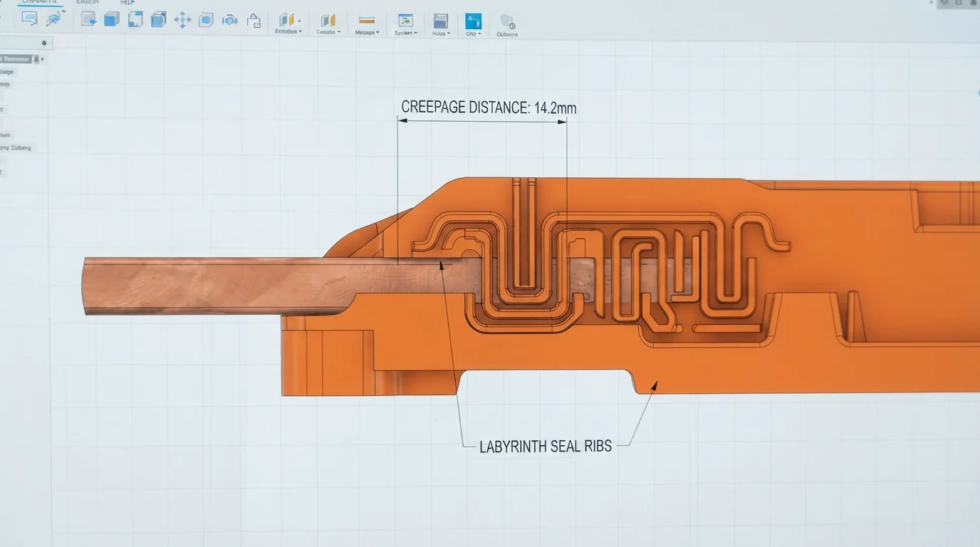Select the four-arrow move tool icon

tap(182, 19)
